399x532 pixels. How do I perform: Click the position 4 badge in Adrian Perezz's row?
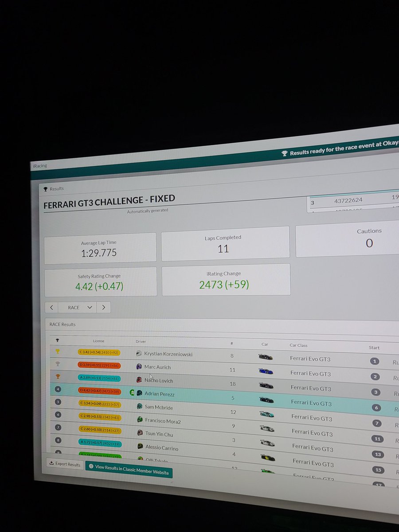[58, 389]
